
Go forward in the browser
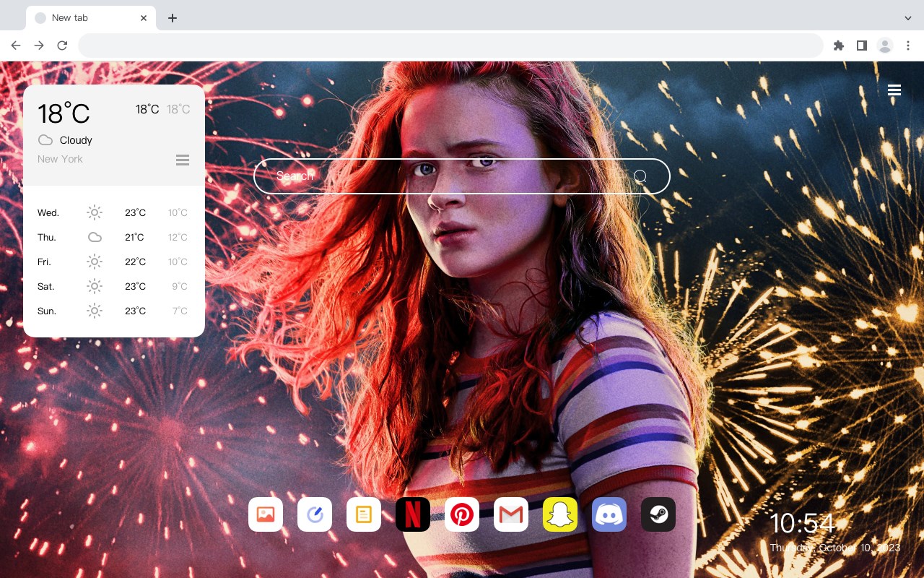coord(39,46)
